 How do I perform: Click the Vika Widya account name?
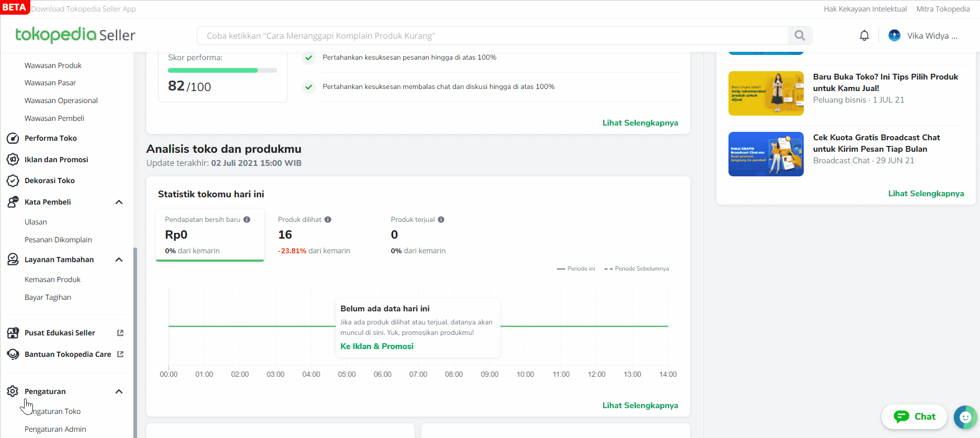(932, 36)
